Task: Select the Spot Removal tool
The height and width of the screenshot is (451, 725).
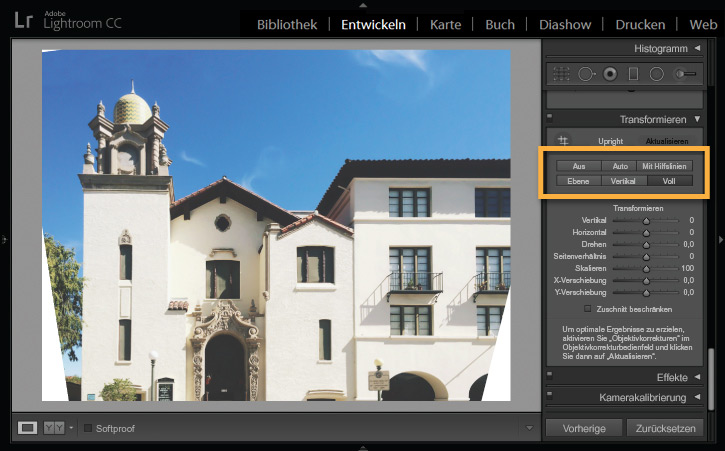Action: click(x=586, y=74)
